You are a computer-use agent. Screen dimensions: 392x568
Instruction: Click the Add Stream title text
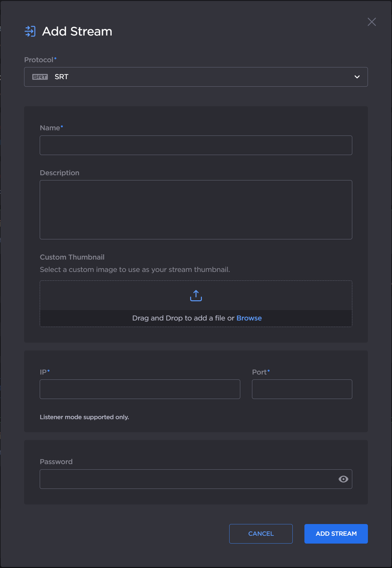click(x=77, y=32)
